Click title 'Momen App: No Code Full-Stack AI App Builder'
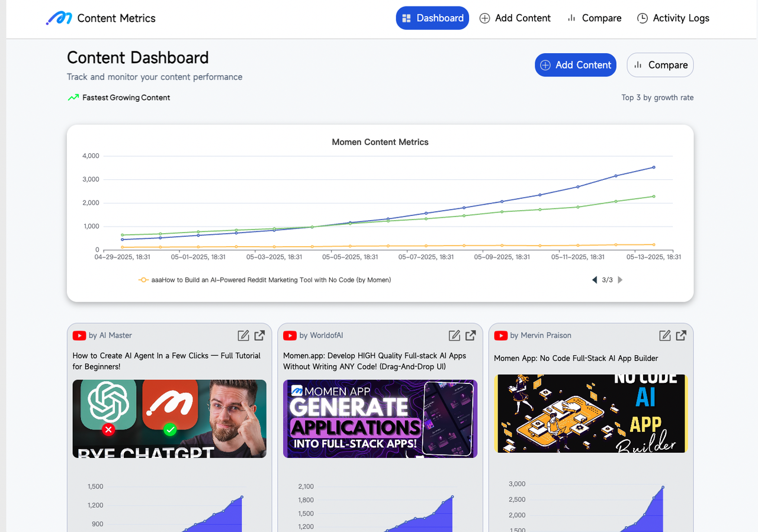Viewport: 758px width, 532px height. pyautogui.click(x=576, y=359)
